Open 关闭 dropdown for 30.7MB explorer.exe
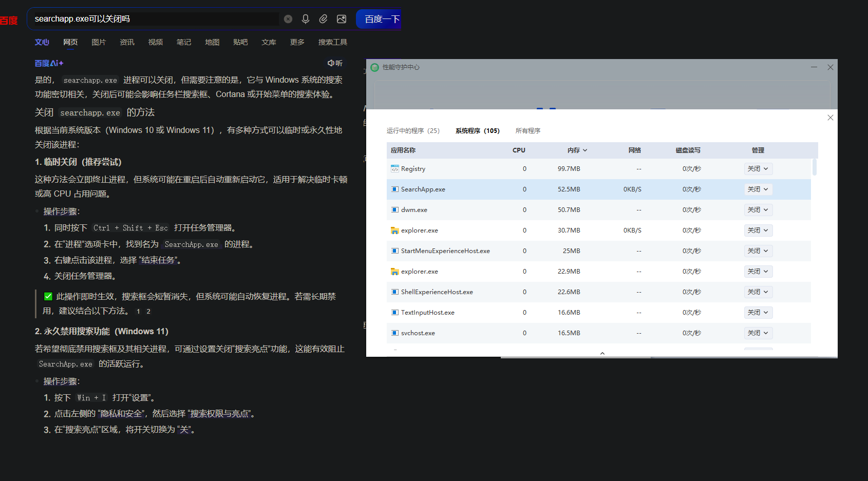This screenshot has width=868, height=481. (758, 230)
